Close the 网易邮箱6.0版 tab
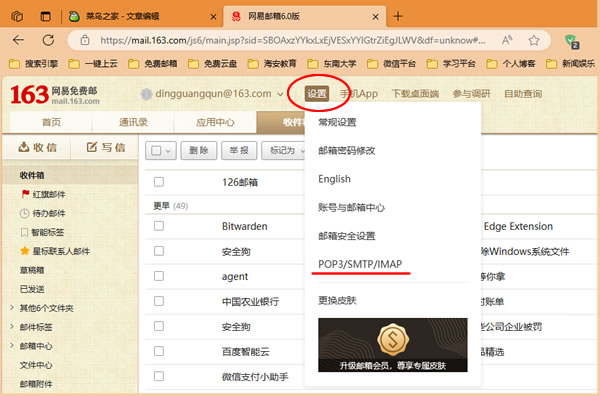Screen dimensions: 600x396 (x=375, y=16)
